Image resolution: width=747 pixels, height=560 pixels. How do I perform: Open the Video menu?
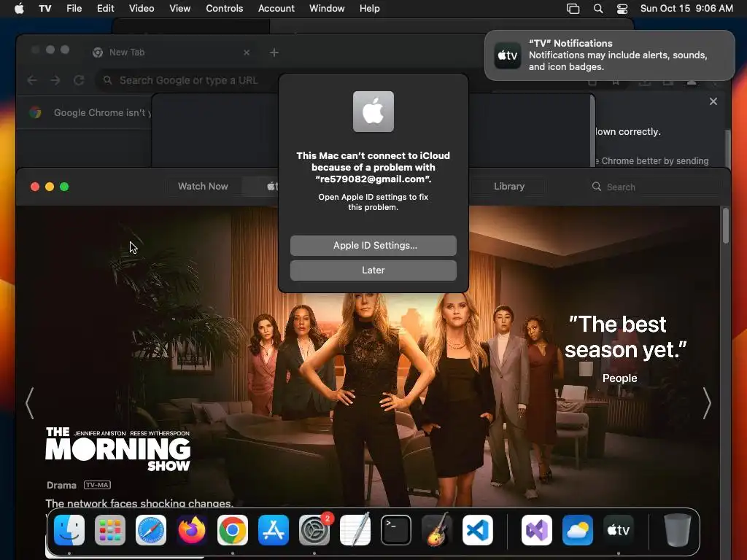[142, 8]
